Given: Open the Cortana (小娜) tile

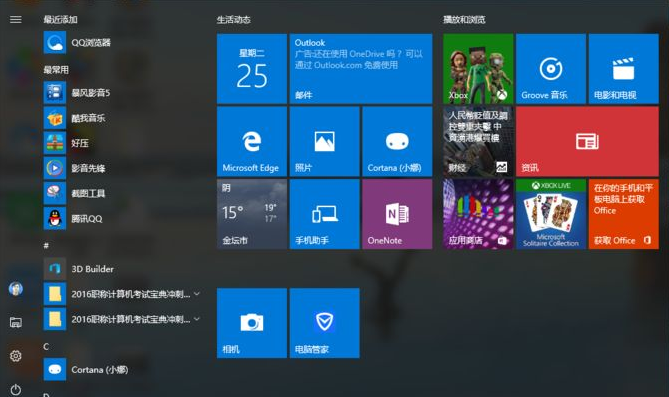Looking at the screenshot, I should click(x=397, y=141).
